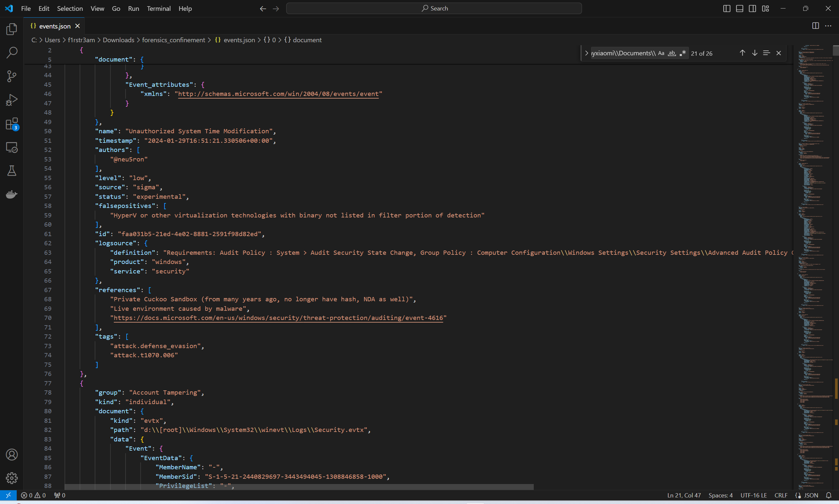This screenshot has height=504, width=839.
Task: Click the minimap vertical scrollbar slider
Action: pyautogui.click(x=836, y=50)
